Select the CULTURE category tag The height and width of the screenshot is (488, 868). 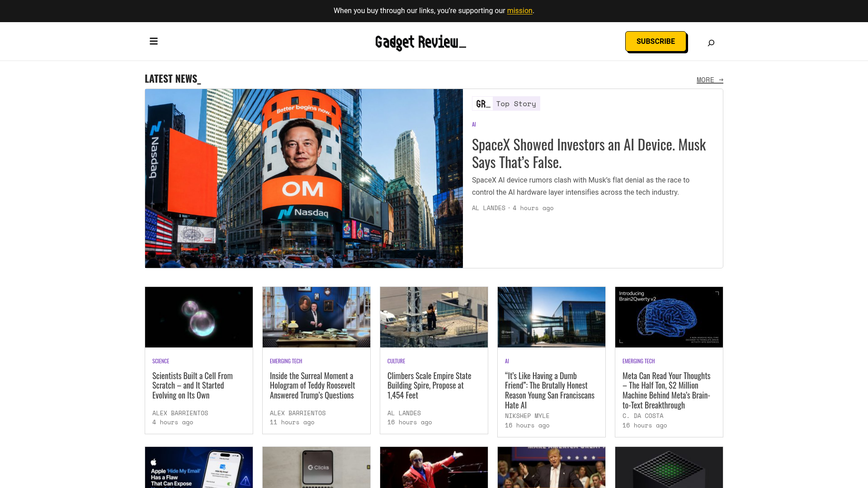coord(396,361)
